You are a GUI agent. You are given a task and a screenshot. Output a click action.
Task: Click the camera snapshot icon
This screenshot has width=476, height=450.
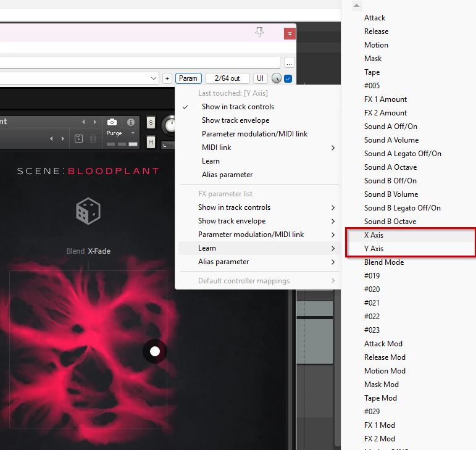point(112,122)
